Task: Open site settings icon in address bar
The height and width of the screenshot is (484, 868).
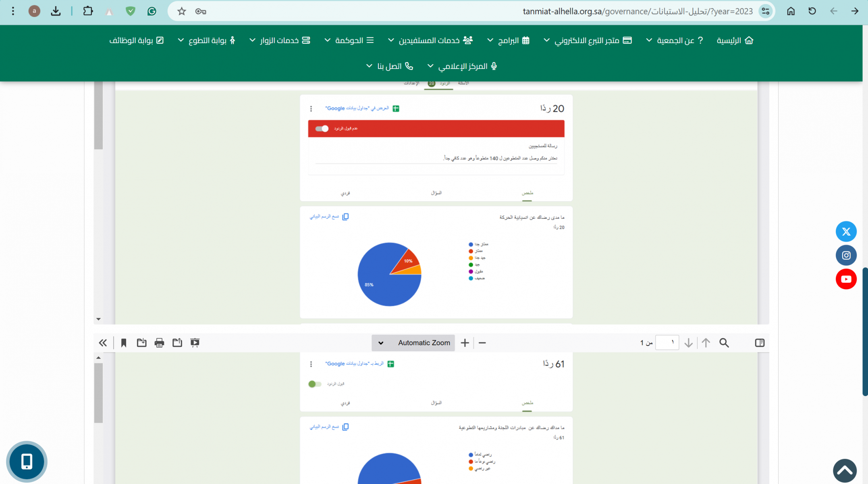Action: pos(765,11)
